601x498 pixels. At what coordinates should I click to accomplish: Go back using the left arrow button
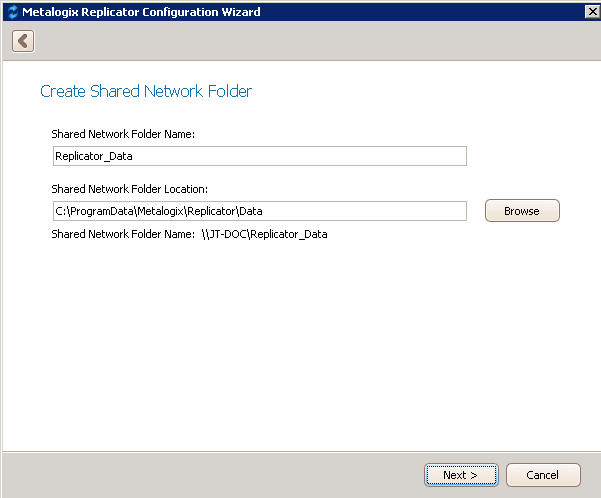(x=23, y=41)
